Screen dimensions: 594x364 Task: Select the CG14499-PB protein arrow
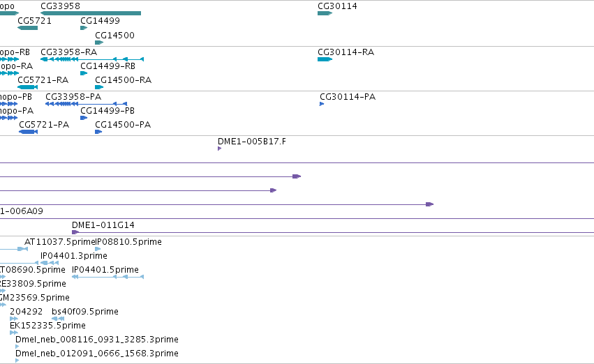click(x=84, y=118)
